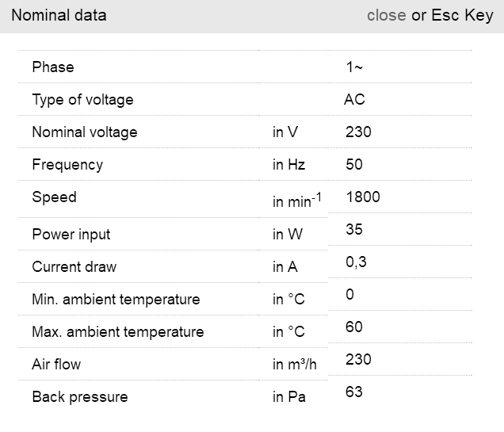Screen dimensions: 504x432
Task: Click the Nominal data title
Action: pos(59,16)
